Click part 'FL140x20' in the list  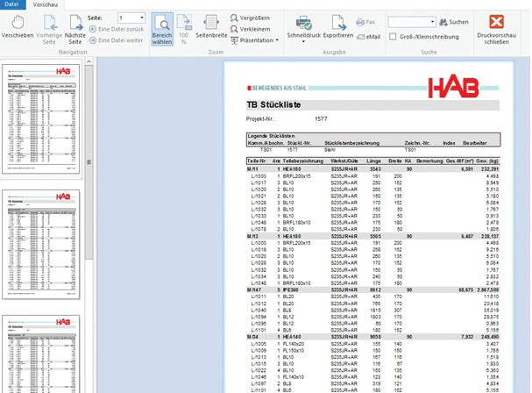294,344
